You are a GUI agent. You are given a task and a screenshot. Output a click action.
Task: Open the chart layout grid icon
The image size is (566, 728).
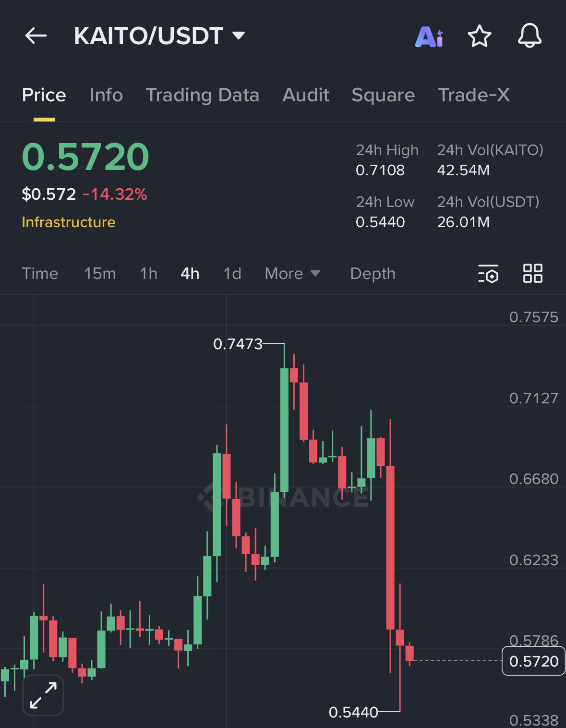pyautogui.click(x=532, y=273)
